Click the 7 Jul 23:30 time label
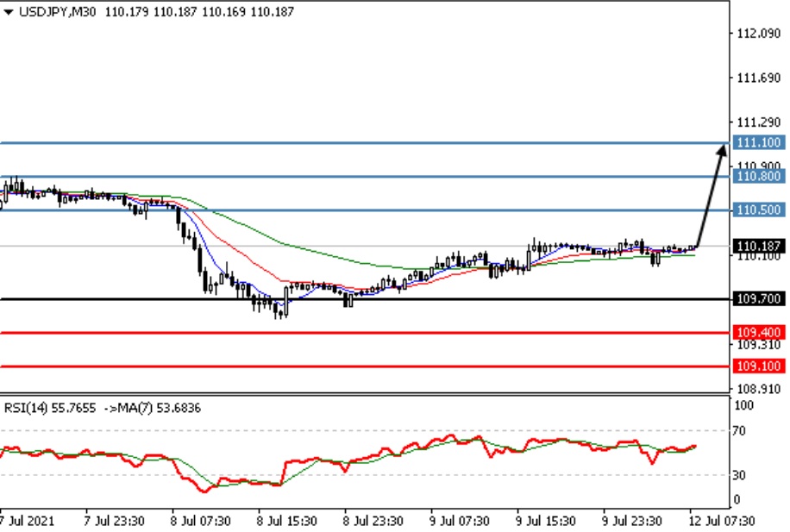The width and height of the screenshot is (790, 532). coord(114,521)
